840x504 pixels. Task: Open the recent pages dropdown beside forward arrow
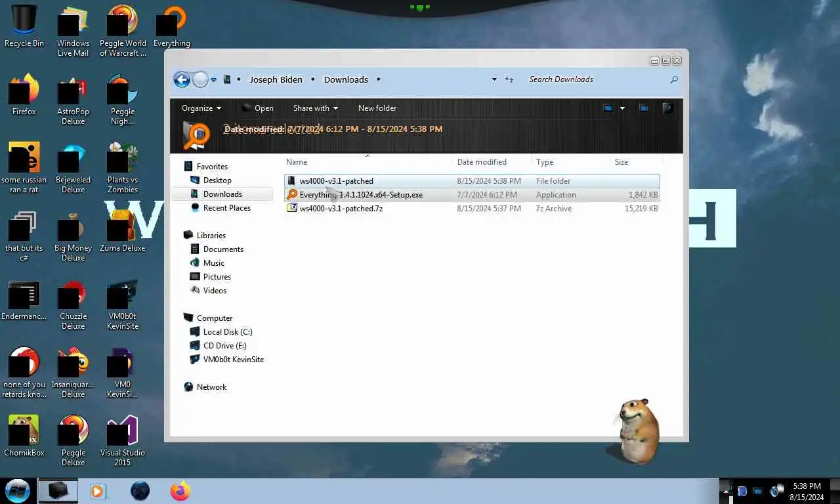pos(213,80)
